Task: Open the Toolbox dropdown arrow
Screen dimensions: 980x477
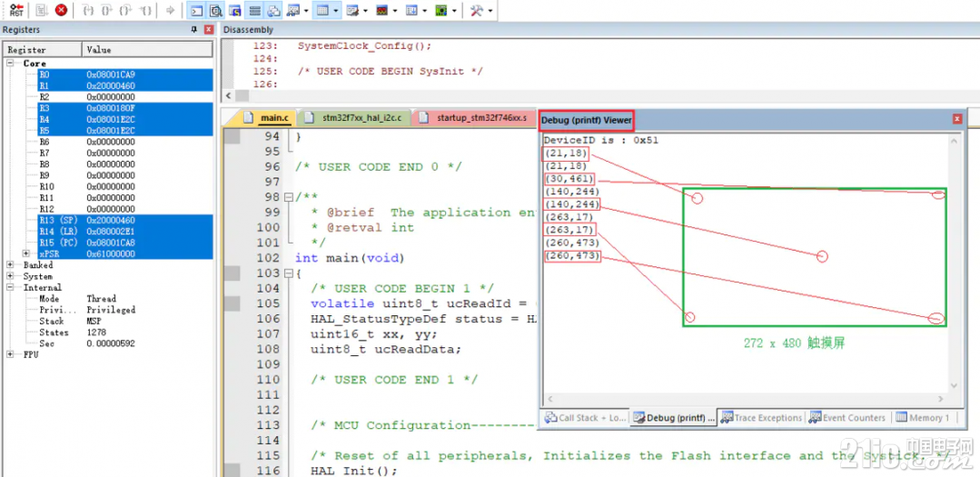Action: 490,10
